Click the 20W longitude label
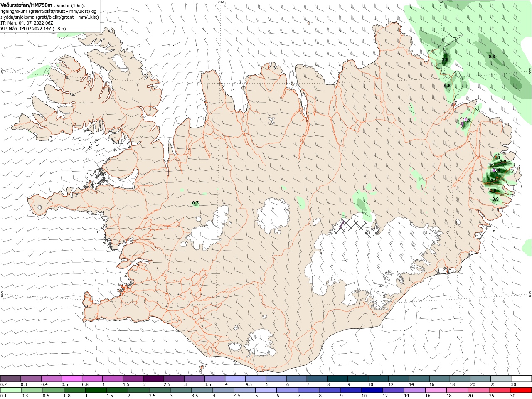532x399 pixels. [221, 2]
